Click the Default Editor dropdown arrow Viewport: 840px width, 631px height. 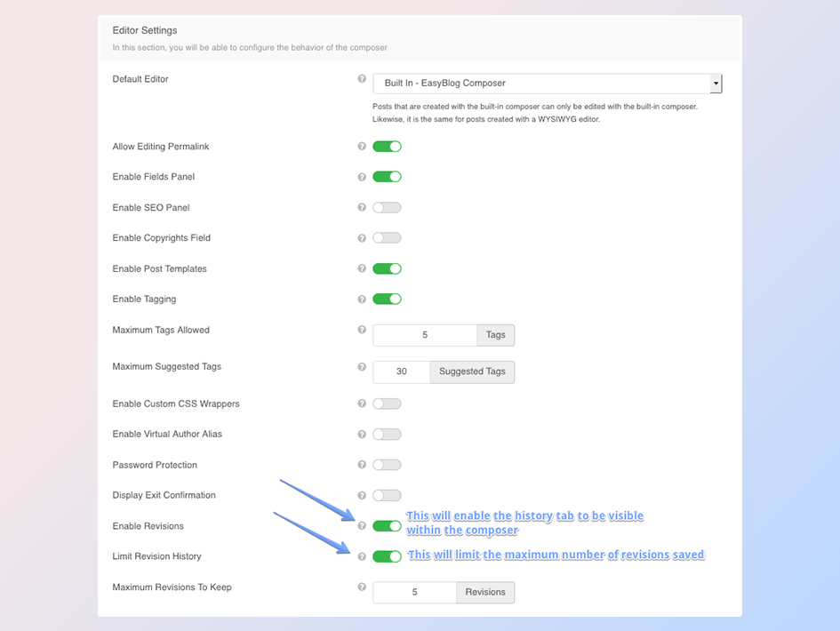click(x=716, y=84)
